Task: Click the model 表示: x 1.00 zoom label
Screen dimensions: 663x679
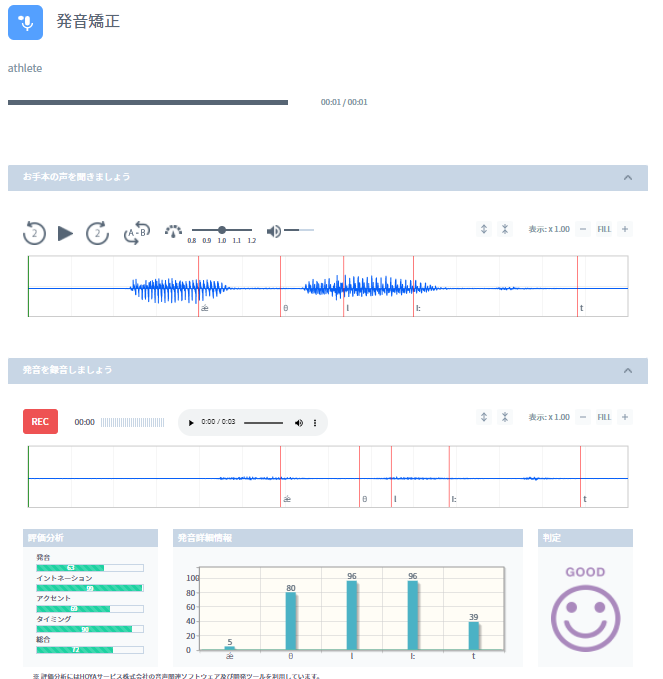Action: [549, 229]
